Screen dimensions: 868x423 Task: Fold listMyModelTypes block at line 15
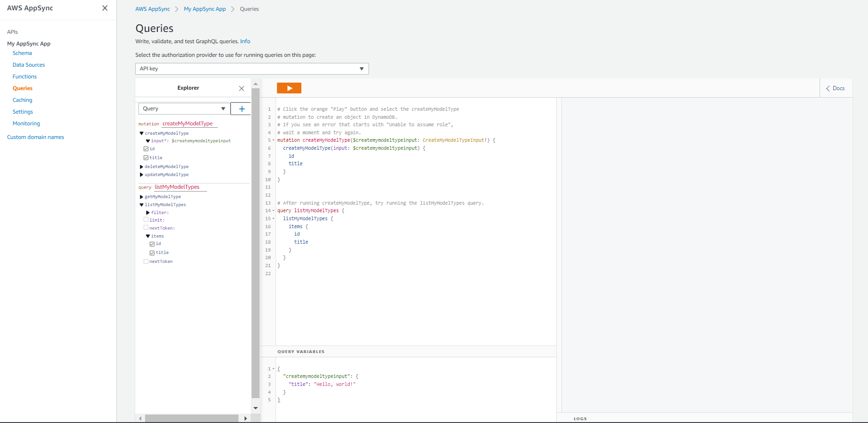pos(274,219)
